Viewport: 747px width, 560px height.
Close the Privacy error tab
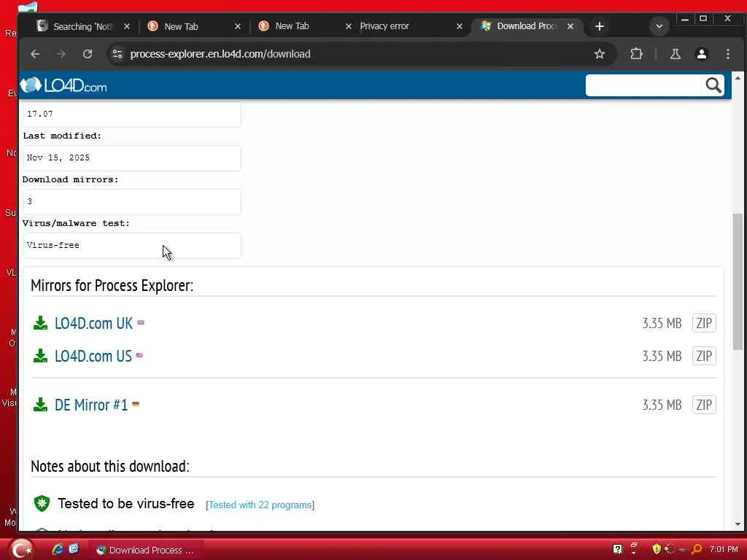[x=460, y=26]
